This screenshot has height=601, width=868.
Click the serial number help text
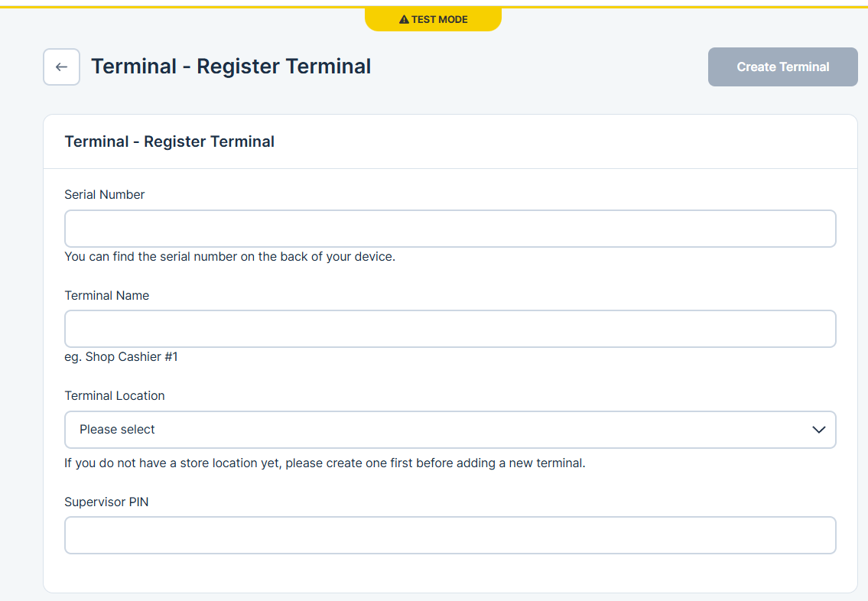[229, 257]
